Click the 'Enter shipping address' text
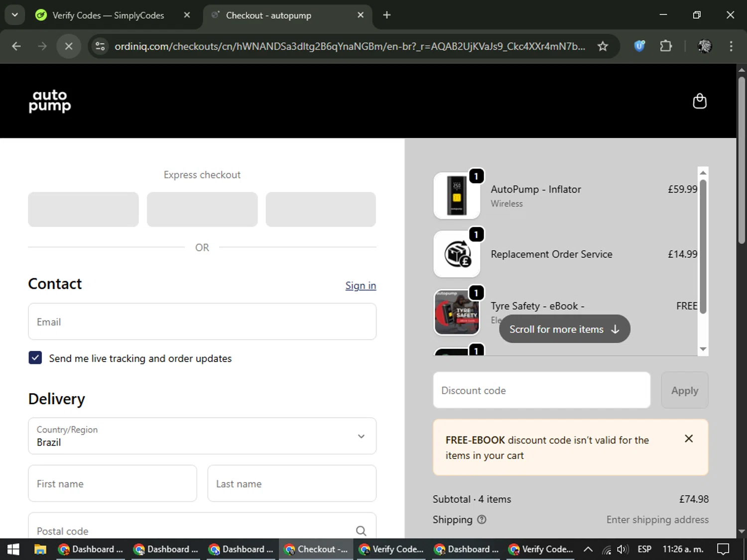The width and height of the screenshot is (747, 560). (657, 520)
